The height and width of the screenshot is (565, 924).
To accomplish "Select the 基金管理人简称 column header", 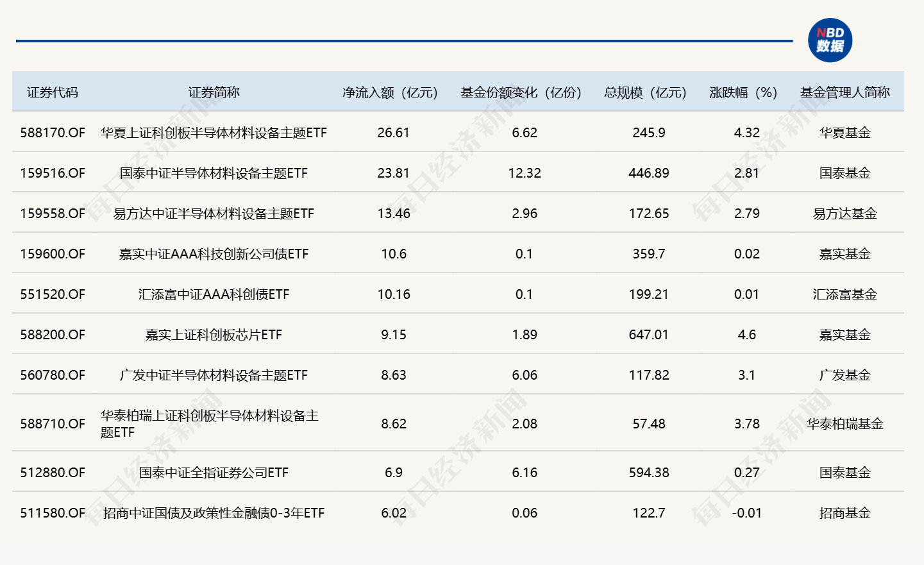I will tap(845, 92).
